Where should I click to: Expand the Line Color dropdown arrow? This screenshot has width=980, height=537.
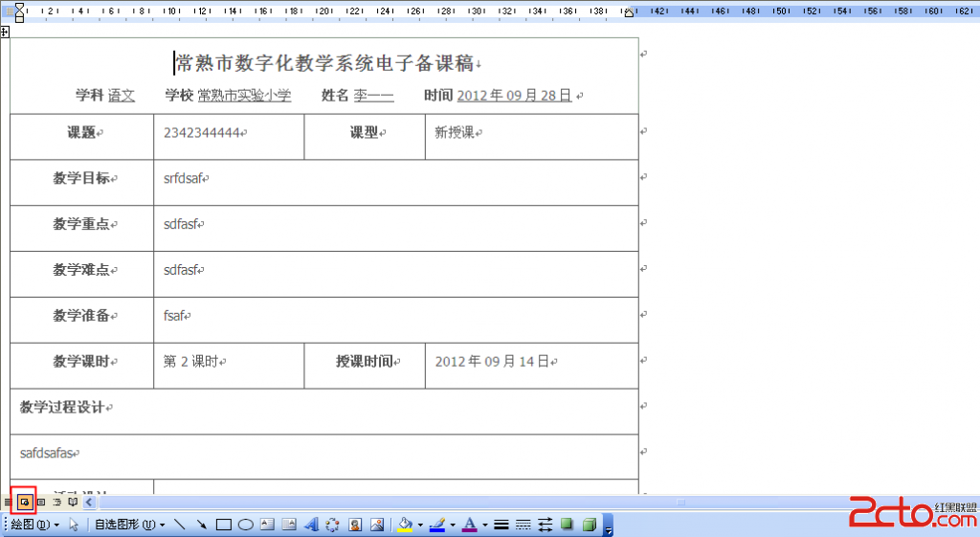pos(453,526)
